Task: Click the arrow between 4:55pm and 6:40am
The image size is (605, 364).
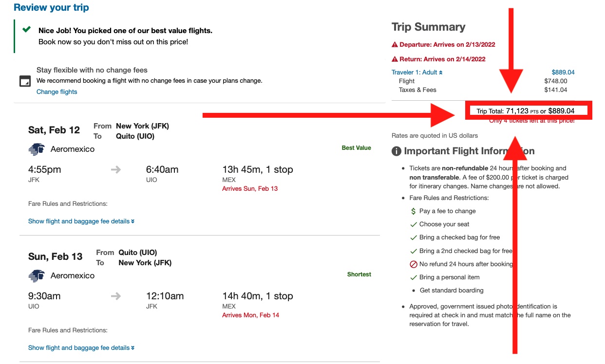Action: [x=115, y=170]
